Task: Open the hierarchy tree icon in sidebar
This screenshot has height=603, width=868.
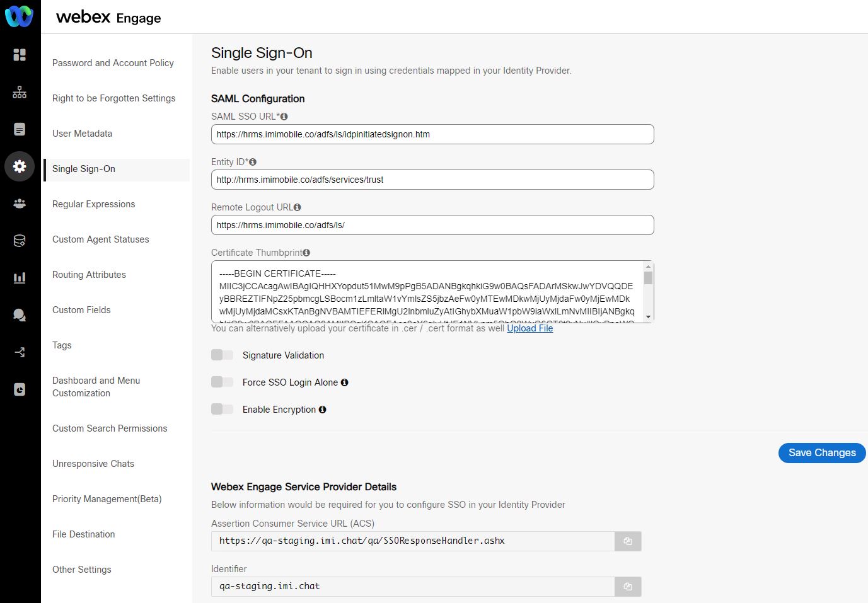Action: click(x=20, y=93)
